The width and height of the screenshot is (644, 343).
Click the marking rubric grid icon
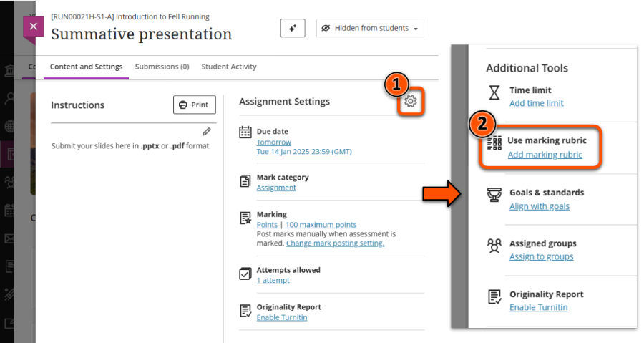click(x=494, y=143)
